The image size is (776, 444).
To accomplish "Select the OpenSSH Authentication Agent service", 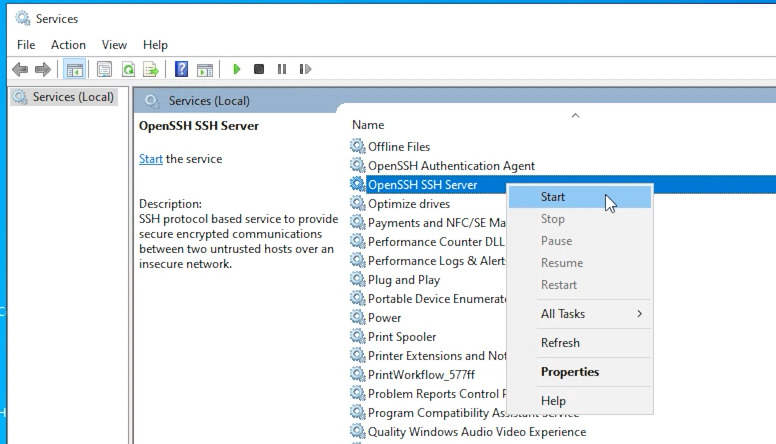I will pos(451,166).
